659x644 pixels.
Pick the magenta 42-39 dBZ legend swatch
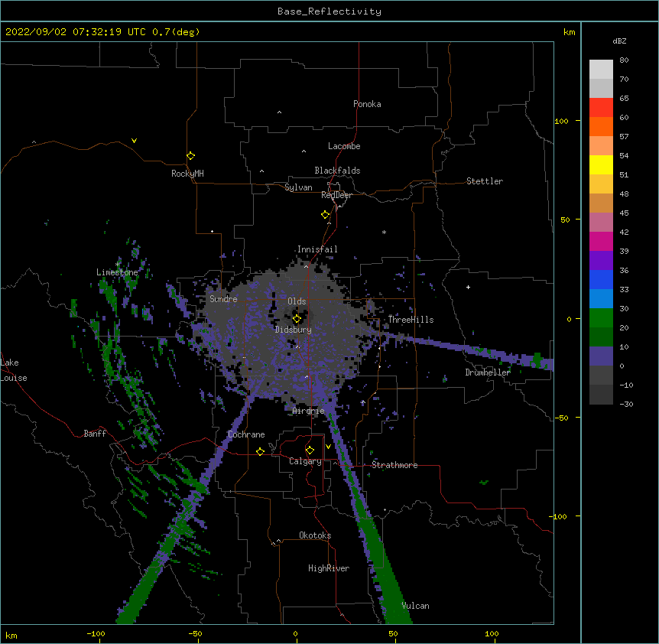[x=601, y=241]
